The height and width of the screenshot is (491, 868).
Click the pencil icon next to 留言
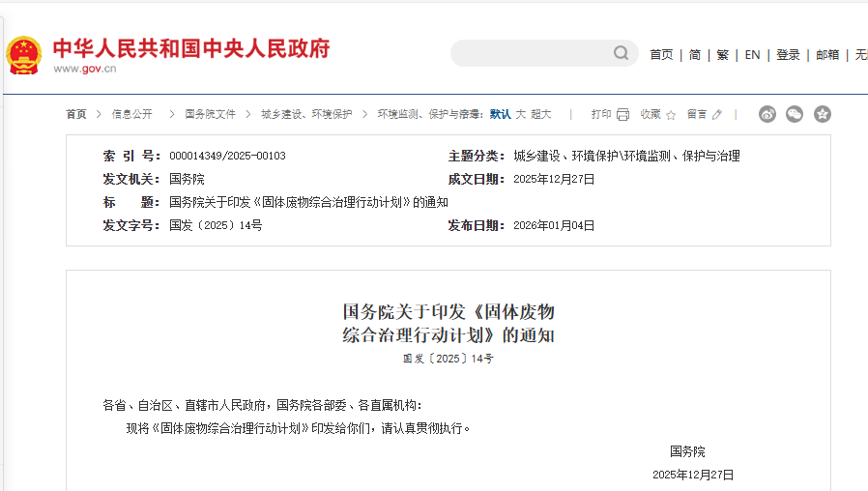click(x=717, y=114)
